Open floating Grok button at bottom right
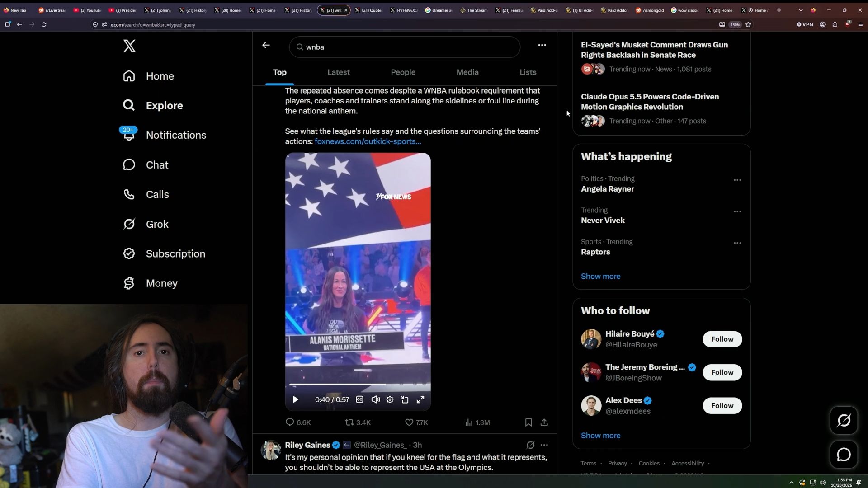 tap(844, 421)
